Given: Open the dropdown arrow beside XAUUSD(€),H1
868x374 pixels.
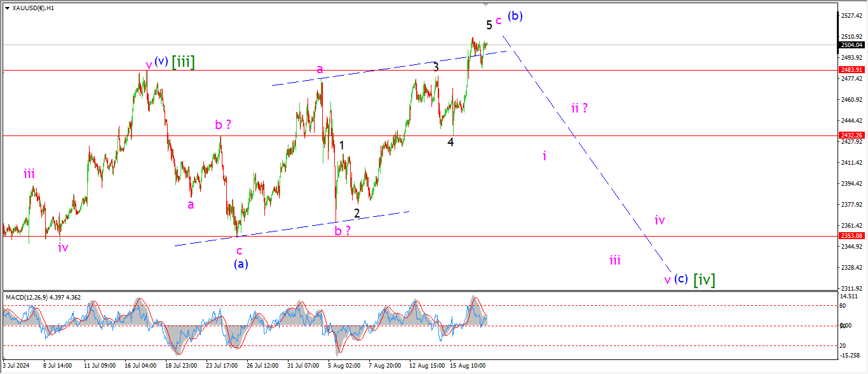Looking at the screenshot, I should (x=7, y=8).
